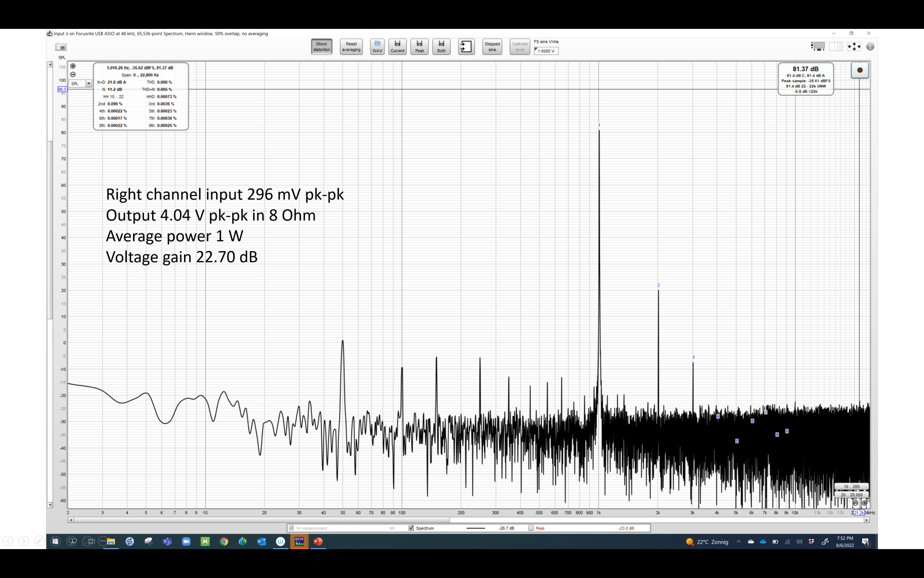Open Outlook from the taskbar

tap(262, 541)
